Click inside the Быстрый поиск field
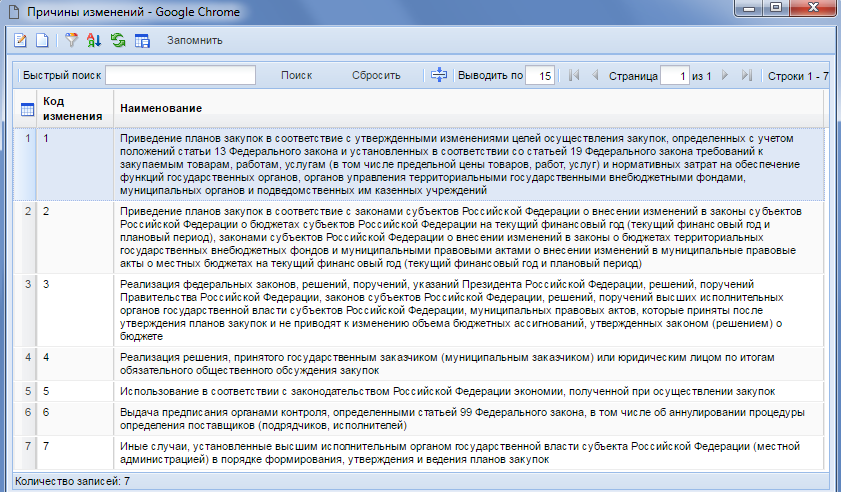 click(x=180, y=75)
